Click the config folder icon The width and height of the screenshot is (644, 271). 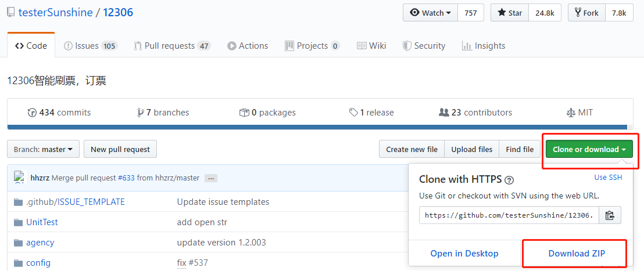click(x=18, y=262)
